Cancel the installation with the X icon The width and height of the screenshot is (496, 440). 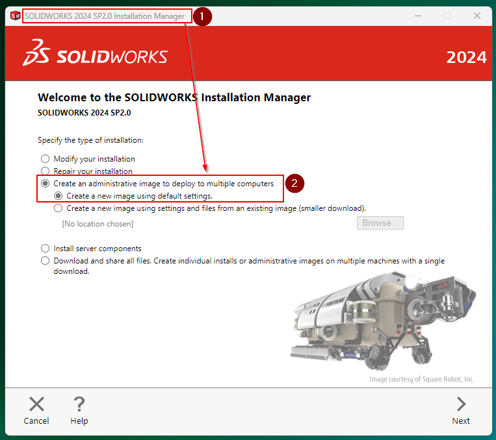pos(36,404)
